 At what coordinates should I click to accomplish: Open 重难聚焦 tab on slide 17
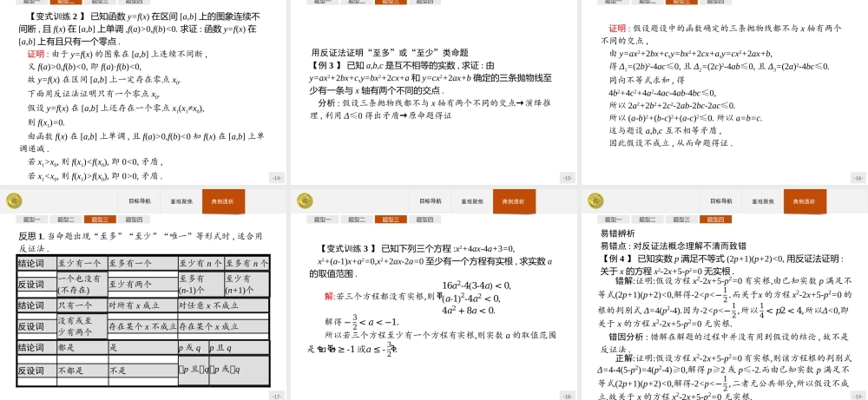point(181,201)
